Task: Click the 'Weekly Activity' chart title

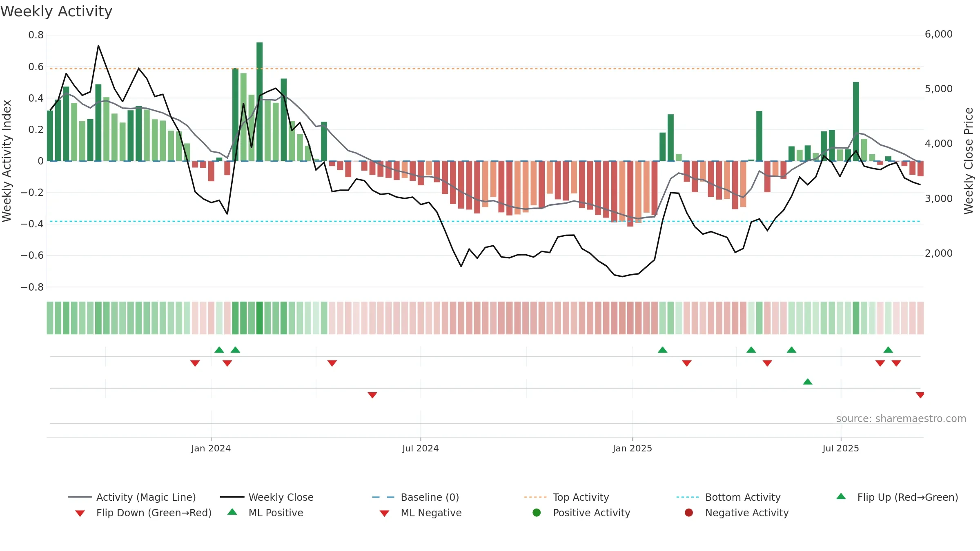Action: [x=56, y=11]
